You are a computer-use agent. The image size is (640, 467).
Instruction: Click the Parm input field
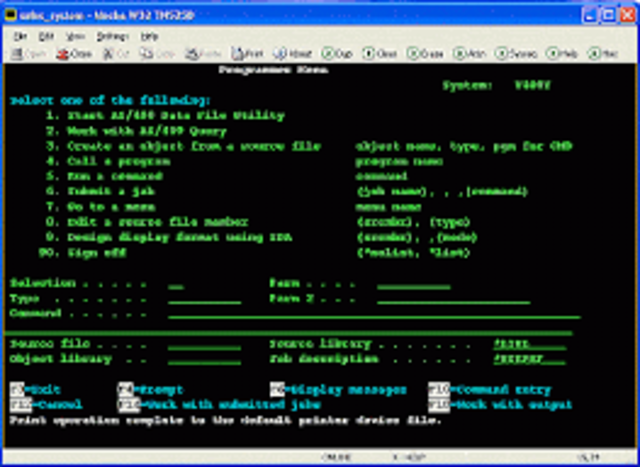click(413, 284)
